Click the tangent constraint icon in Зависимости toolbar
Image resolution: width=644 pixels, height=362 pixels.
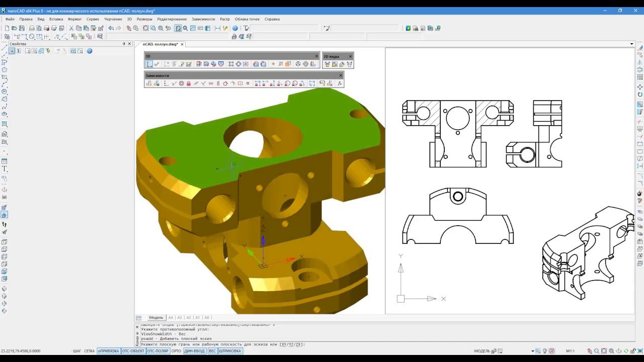pos(225,83)
